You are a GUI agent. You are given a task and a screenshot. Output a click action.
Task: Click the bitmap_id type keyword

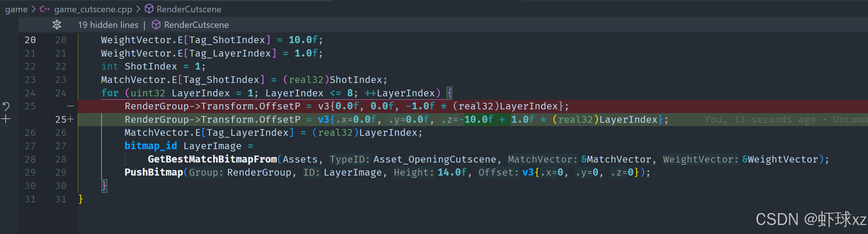point(151,146)
